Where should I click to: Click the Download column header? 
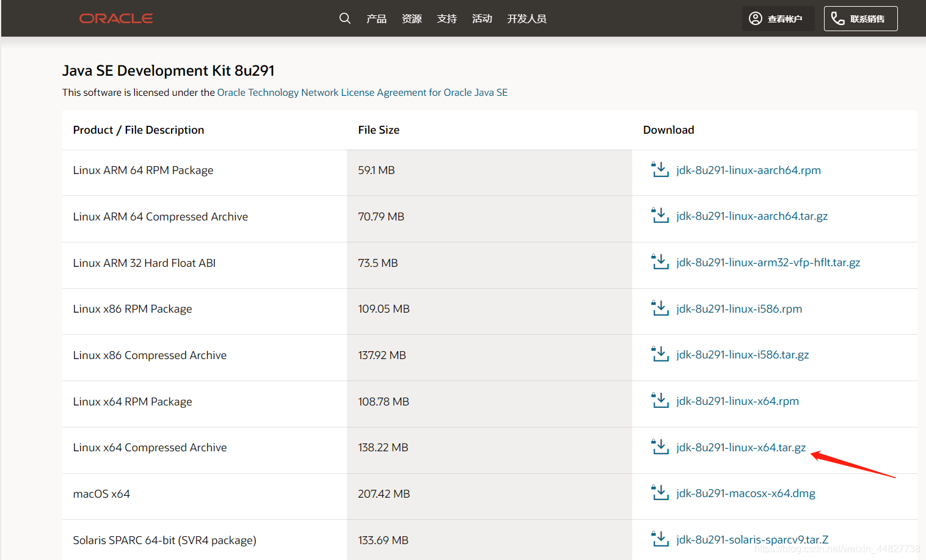coord(668,129)
